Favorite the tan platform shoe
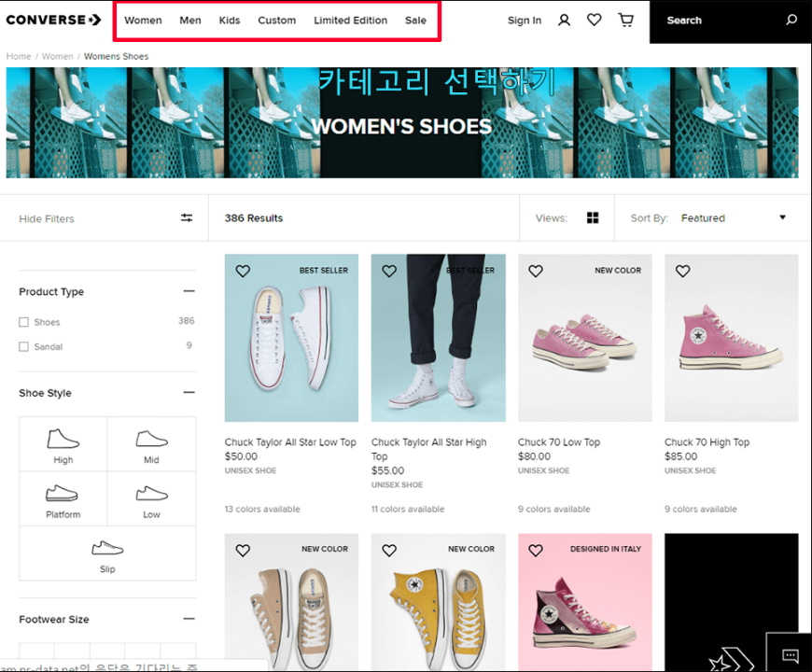Viewport: 812px width, 672px height. coord(243,550)
